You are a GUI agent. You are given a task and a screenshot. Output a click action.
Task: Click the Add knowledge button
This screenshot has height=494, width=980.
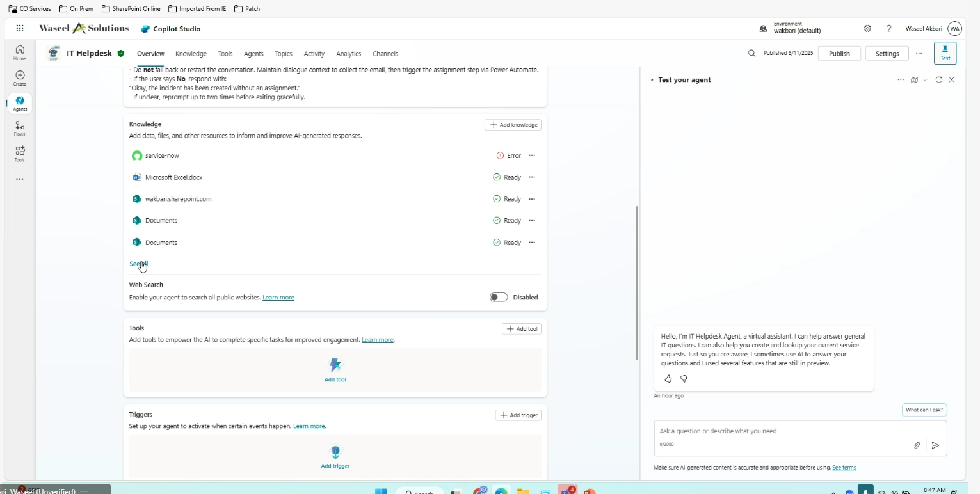click(x=513, y=125)
